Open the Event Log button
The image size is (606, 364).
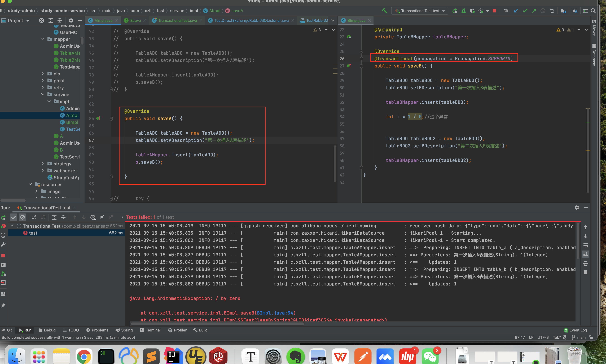coord(575,330)
